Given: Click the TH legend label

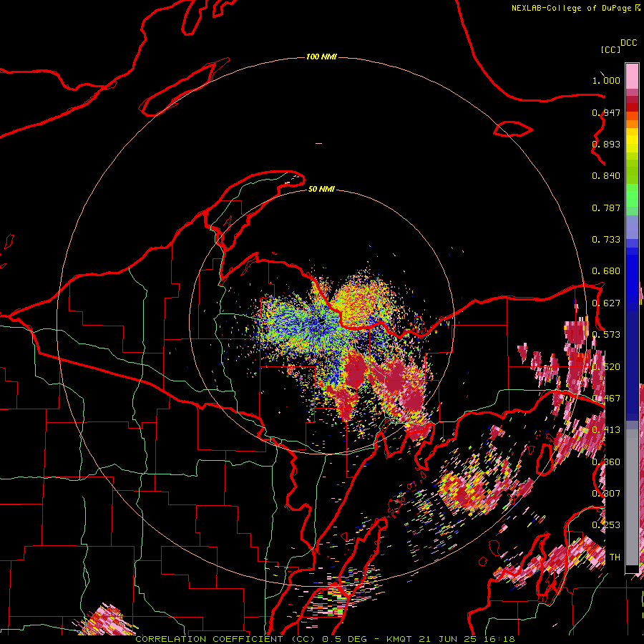Looking at the screenshot, I should click(615, 557).
